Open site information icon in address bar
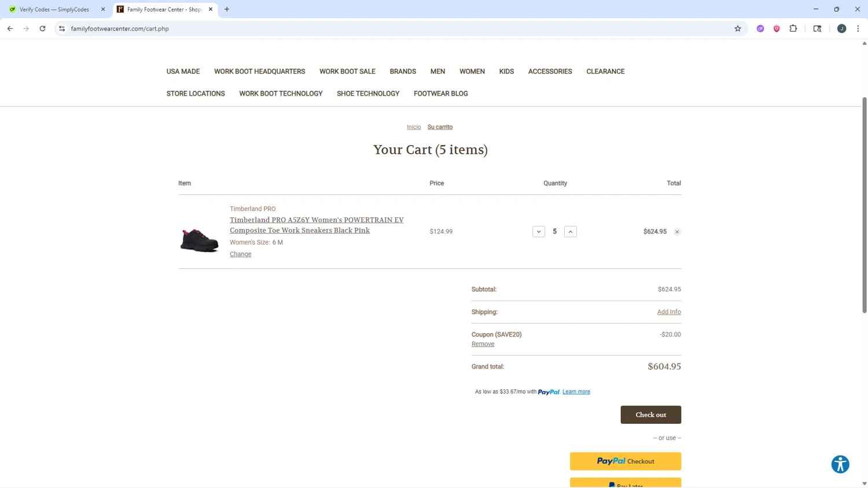The width and height of the screenshot is (868, 488). (62, 28)
